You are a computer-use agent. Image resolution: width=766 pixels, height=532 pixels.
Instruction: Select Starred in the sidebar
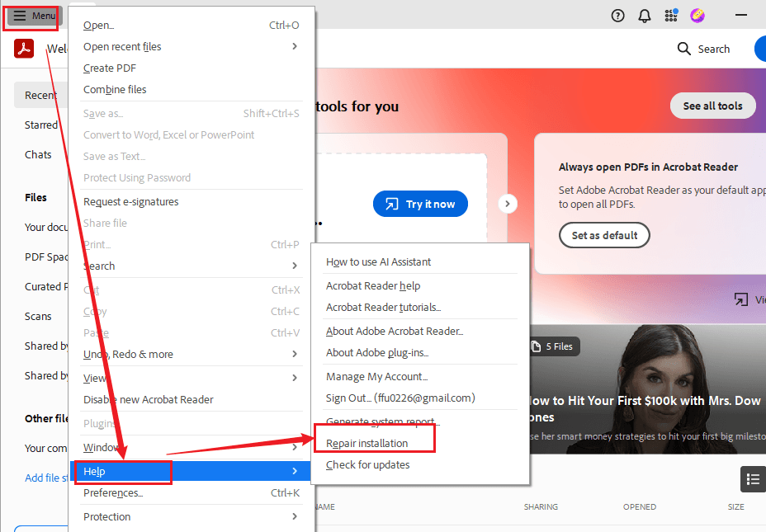(x=41, y=125)
